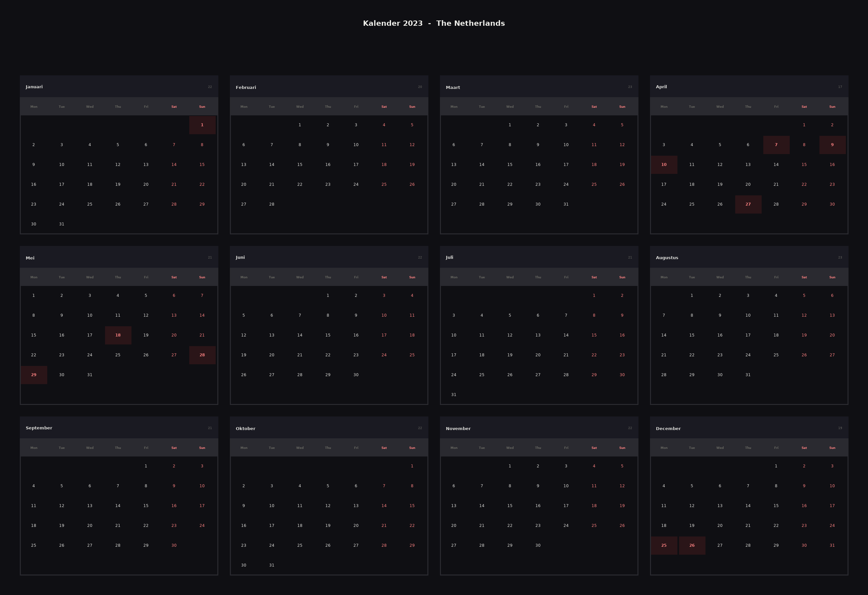Select January 1 highlighted holiday
Image resolution: width=868 pixels, height=595 pixels.
click(x=202, y=125)
